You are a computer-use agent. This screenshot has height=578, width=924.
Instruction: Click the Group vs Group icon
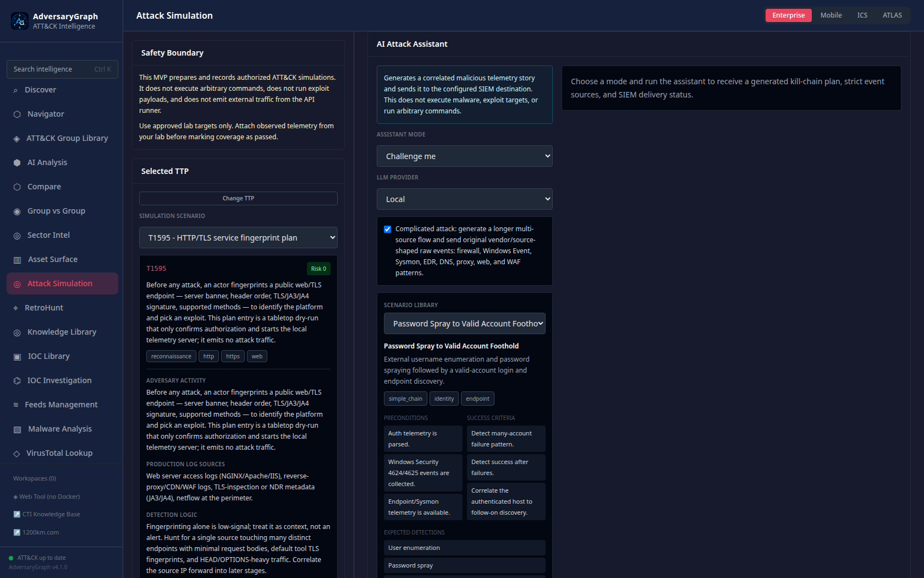click(x=17, y=211)
